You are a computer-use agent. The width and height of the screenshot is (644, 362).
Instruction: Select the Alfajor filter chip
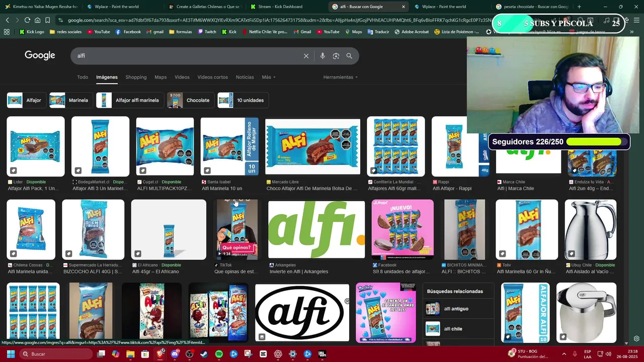pos(26,100)
